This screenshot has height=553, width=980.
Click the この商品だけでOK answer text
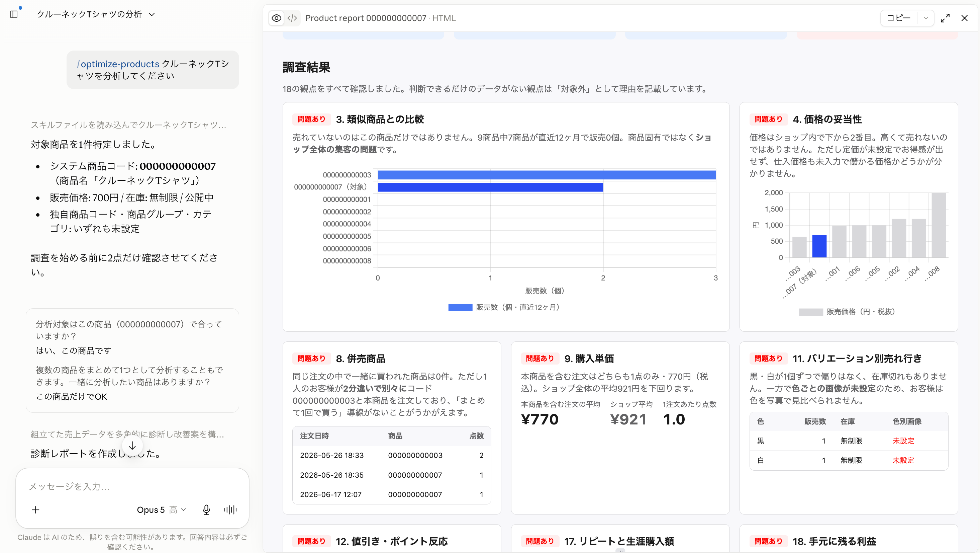point(72,396)
